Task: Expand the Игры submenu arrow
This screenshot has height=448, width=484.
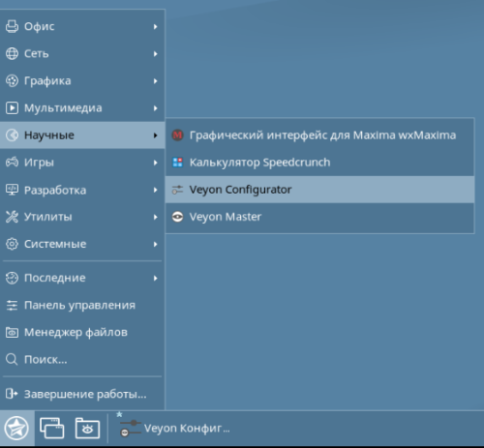Action: tap(156, 163)
